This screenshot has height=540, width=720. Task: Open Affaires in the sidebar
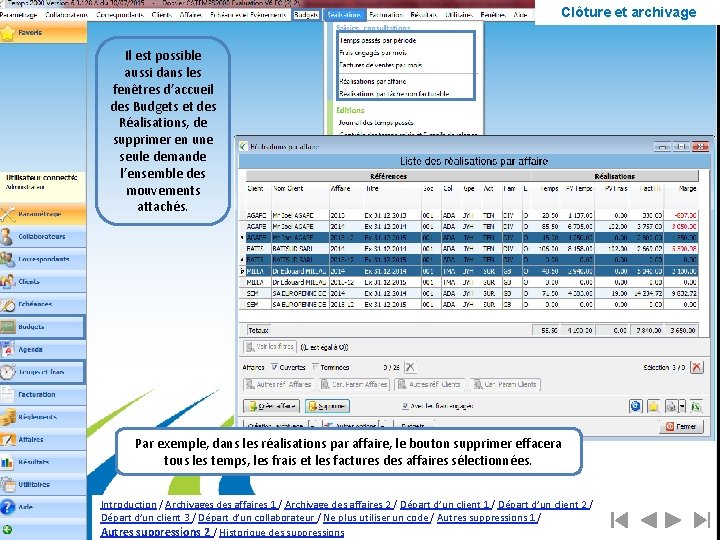[x=43, y=439]
